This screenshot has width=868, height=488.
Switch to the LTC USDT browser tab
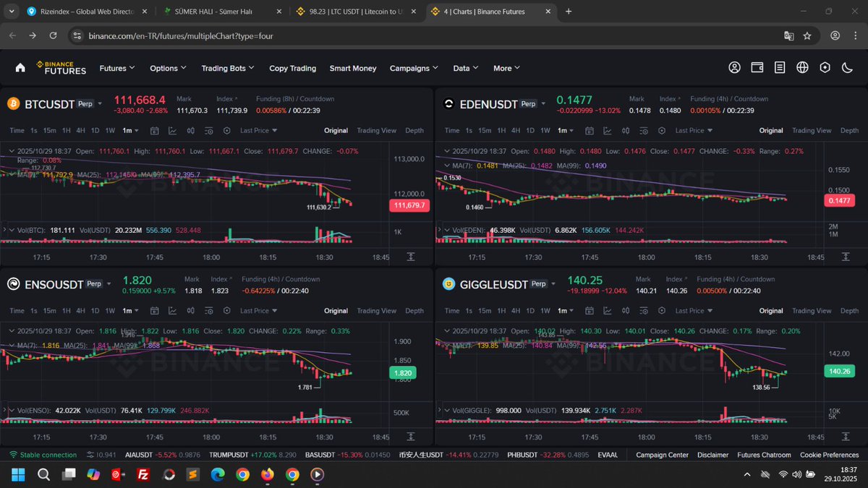(356, 12)
